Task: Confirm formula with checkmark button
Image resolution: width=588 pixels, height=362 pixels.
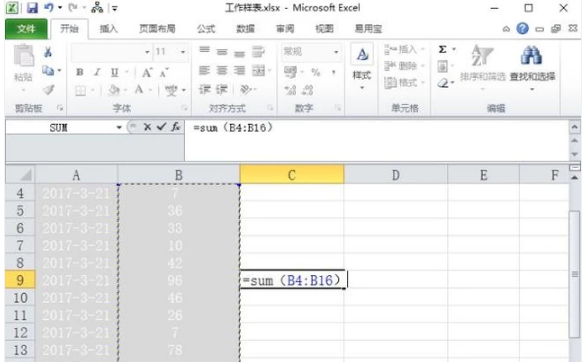Action: click(161, 127)
